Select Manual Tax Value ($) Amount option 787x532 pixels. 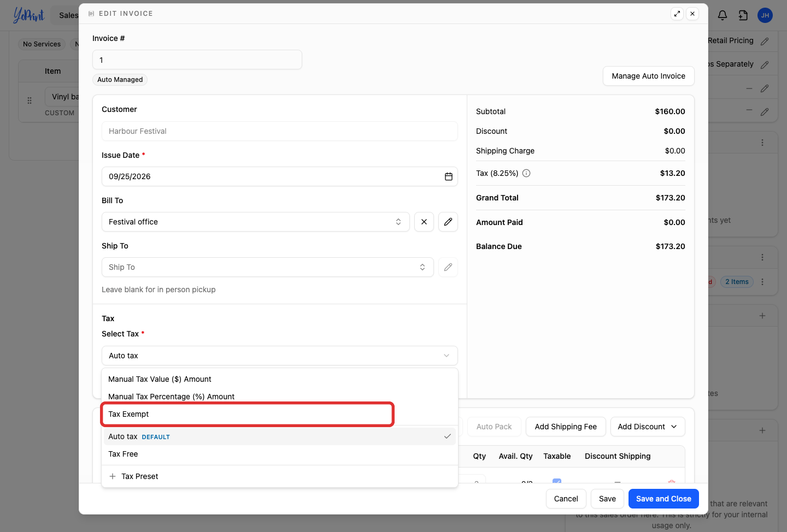click(x=280, y=379)
